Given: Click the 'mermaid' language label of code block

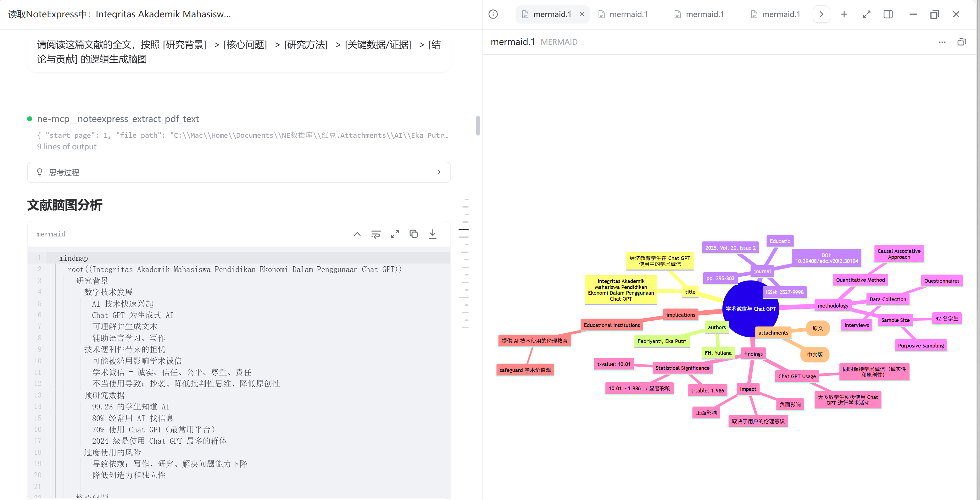Looking at the screenshot, I should coord(51,234).
